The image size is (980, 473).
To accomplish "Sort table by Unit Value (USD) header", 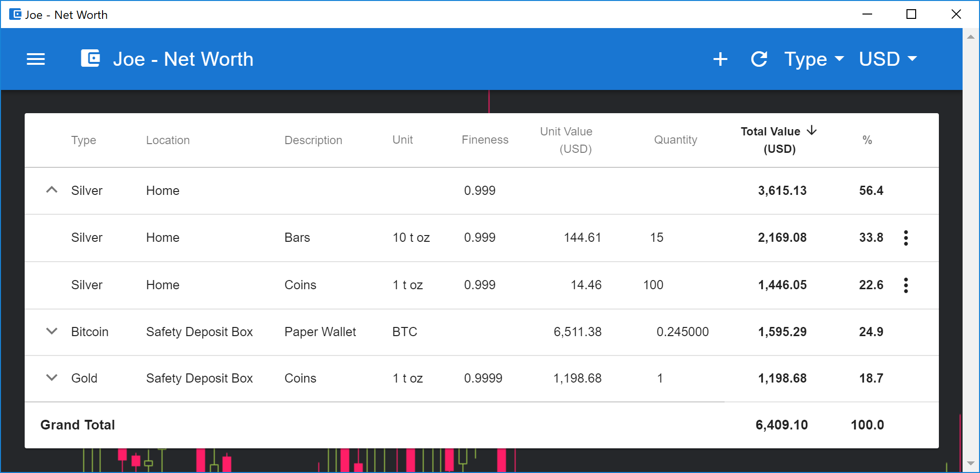I will [566, 140].
